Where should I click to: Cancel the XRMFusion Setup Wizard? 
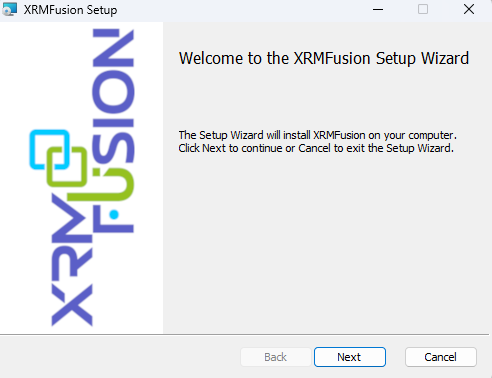pos(440,357)
